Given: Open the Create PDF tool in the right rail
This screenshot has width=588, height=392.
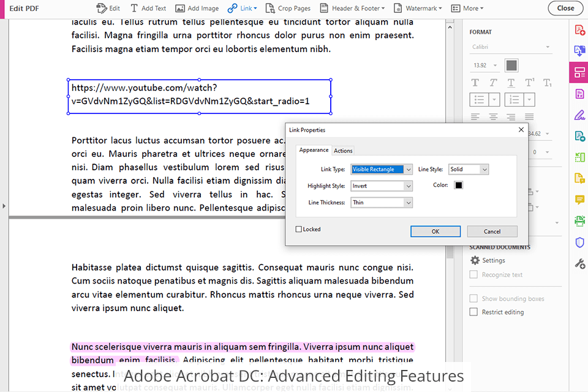Looking at the screenshot, I should pos(580,30).
